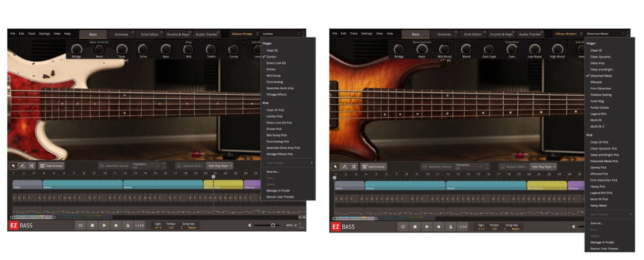Click the Gain Type knob in right window

[489, 49]
